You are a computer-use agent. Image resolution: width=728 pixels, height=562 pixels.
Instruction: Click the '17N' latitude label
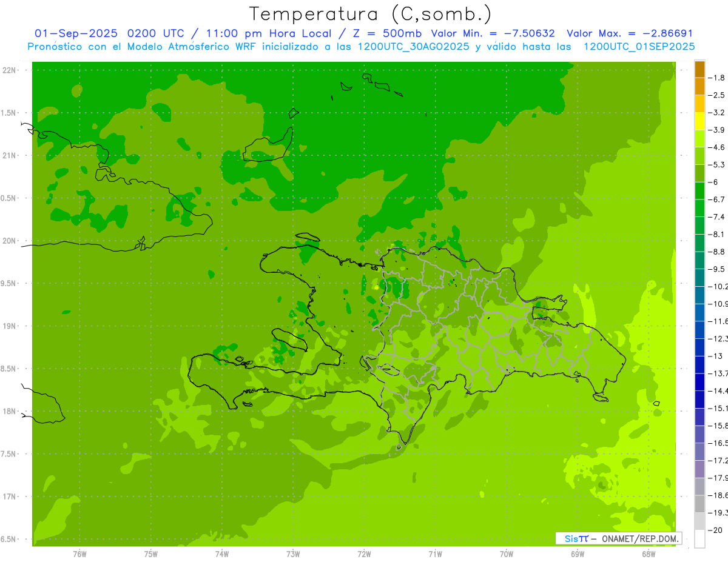(8, 497)
